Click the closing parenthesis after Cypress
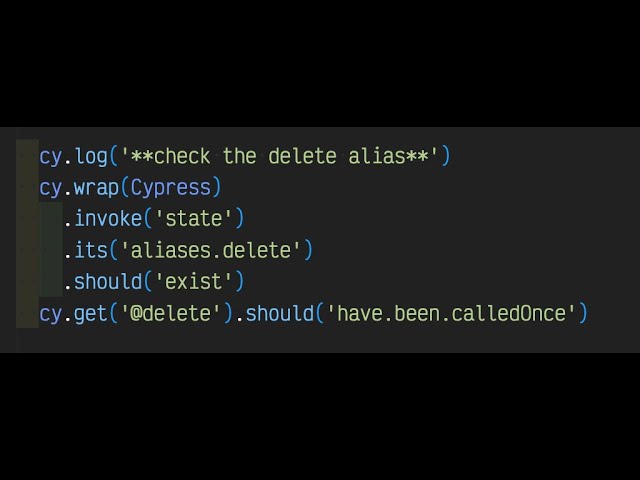The width and height of the screenshot is (640, 480). click(x=217, y=187)
